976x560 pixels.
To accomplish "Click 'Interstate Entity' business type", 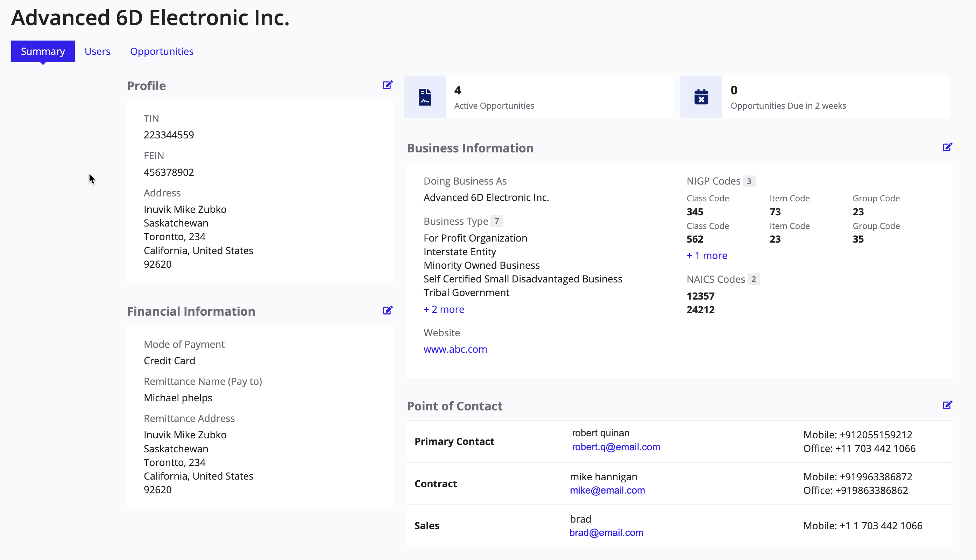I will 460,252.
